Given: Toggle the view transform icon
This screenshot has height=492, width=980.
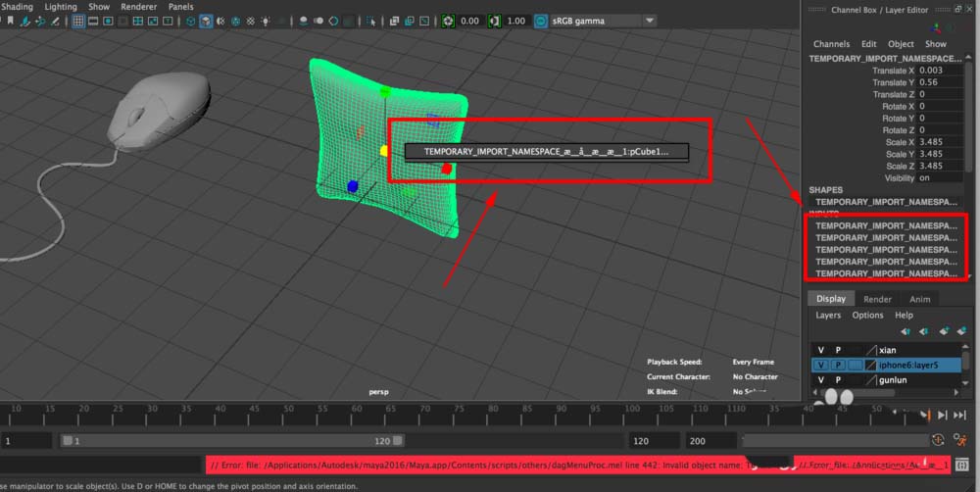Looking at the screenshot, I should 541,21.
